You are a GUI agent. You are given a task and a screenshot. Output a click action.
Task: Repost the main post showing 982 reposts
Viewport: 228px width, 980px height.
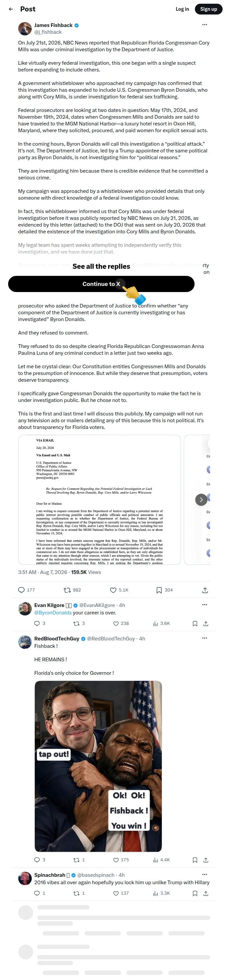[72, 590]
